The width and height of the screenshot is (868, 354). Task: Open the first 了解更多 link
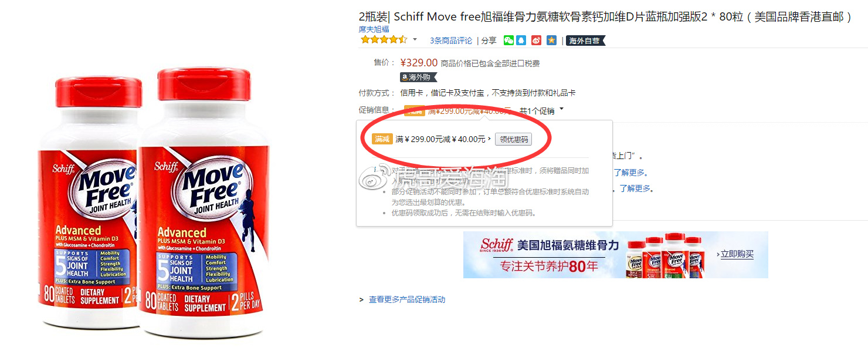[x=630, y=173]
